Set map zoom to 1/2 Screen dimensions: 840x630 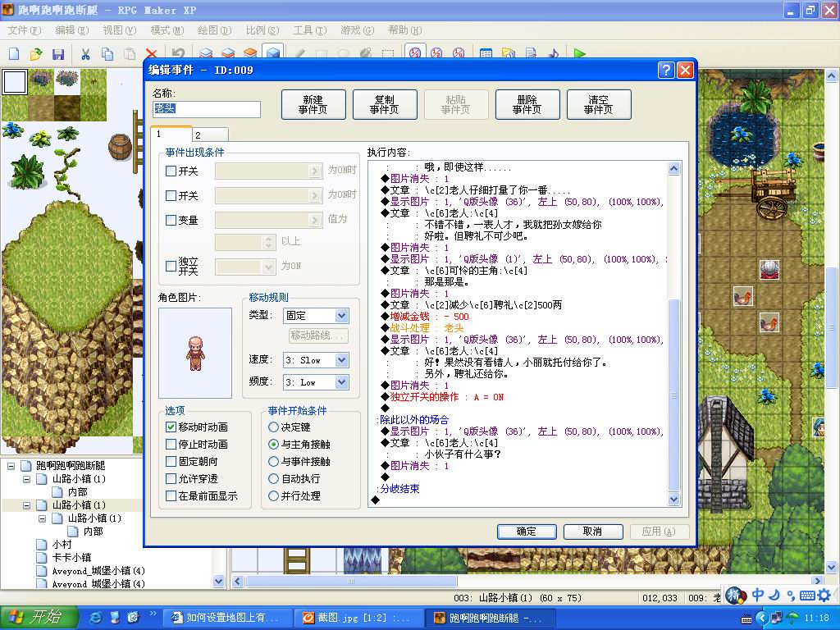[436, 53]
